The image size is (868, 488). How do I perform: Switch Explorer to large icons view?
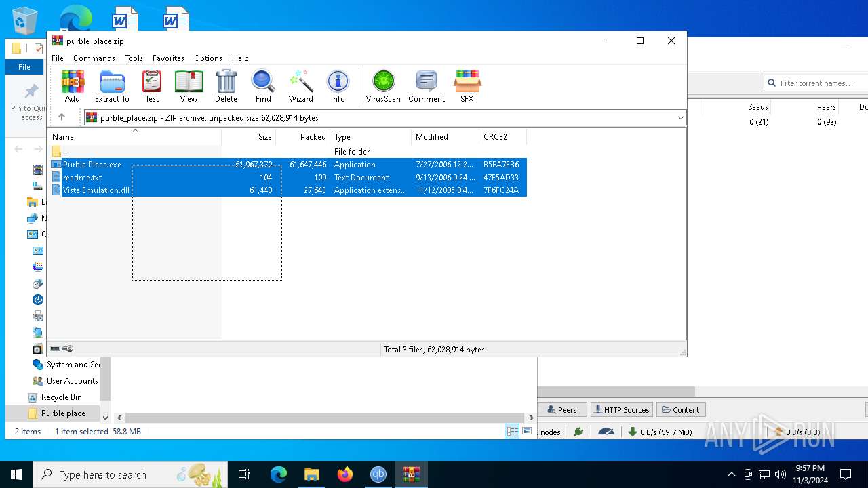(x=527, y=431)
